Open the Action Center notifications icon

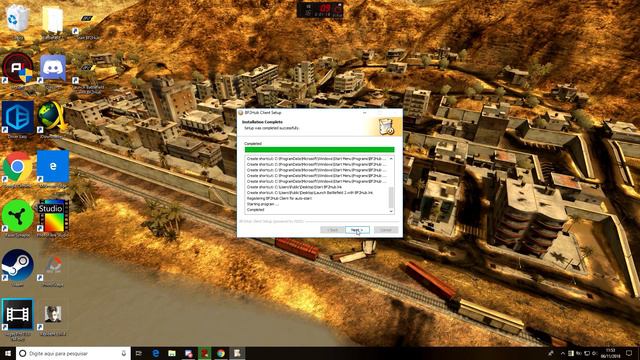[x=629, y=353]
